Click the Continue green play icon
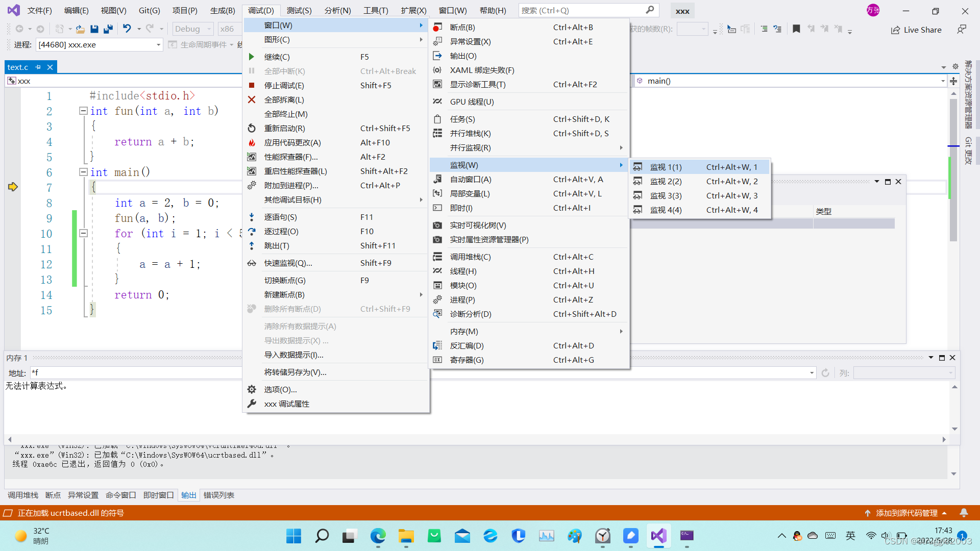The image size is (980, 551). (252, 57)
